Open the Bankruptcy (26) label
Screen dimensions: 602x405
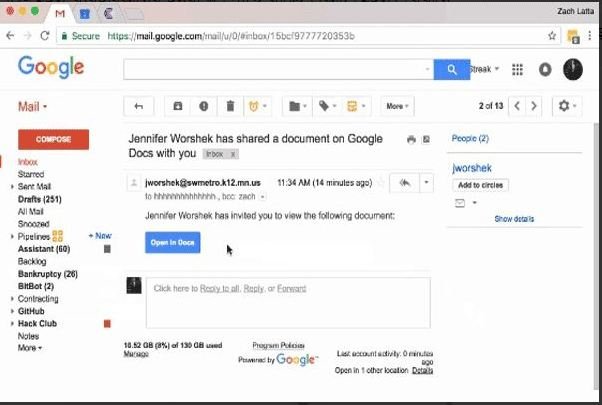(48, 274)
